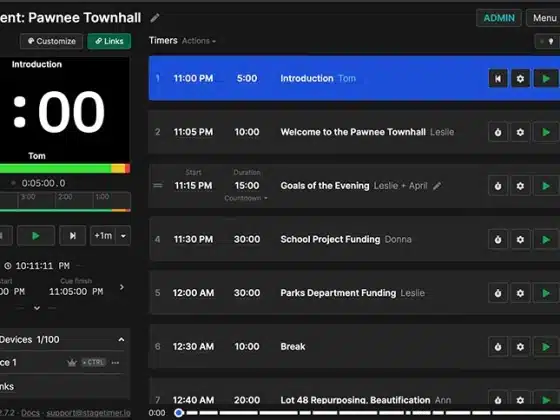
Task: Click the 11:15 PM start time field
Action: pyautogui.click(x=193, y=186)
